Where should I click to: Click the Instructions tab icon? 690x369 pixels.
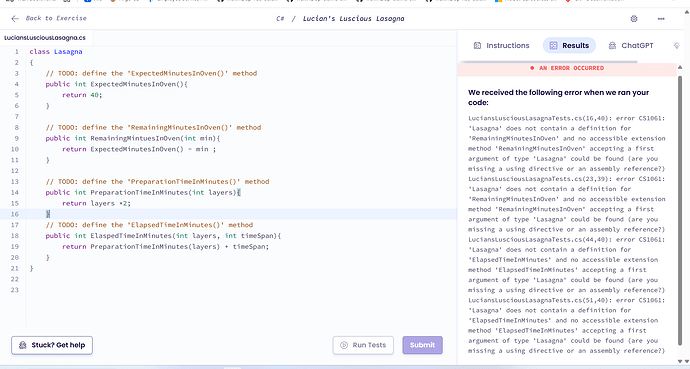[x=477, y=45]
